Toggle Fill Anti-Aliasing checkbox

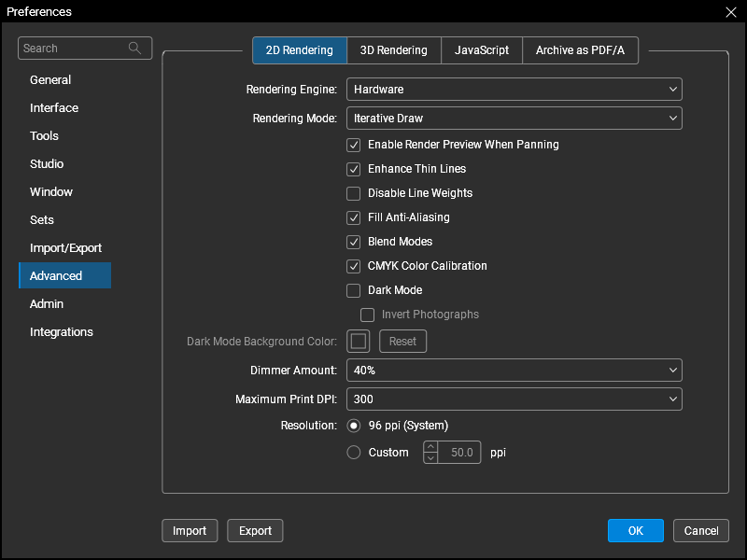click(354, 217)
